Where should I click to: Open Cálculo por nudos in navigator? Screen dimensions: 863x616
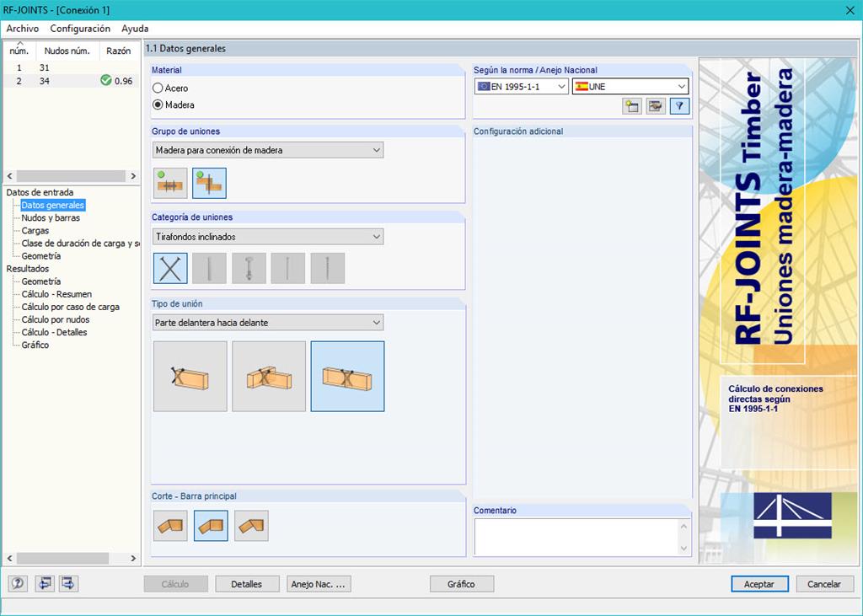(x=56, y=319)
